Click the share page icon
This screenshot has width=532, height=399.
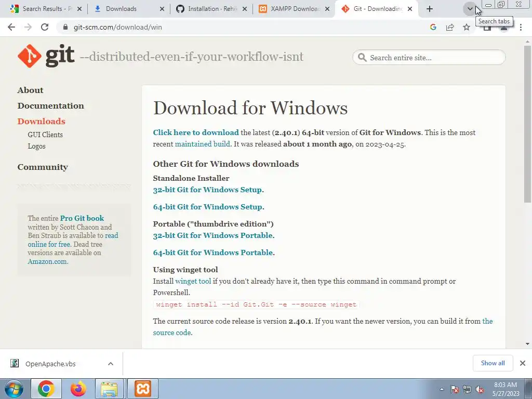click(x=450, y=27)
